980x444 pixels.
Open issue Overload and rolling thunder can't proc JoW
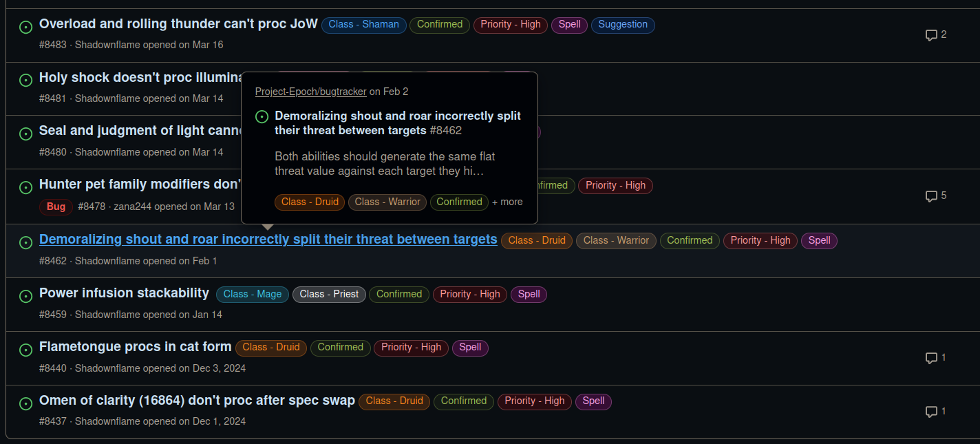point(178,24)
